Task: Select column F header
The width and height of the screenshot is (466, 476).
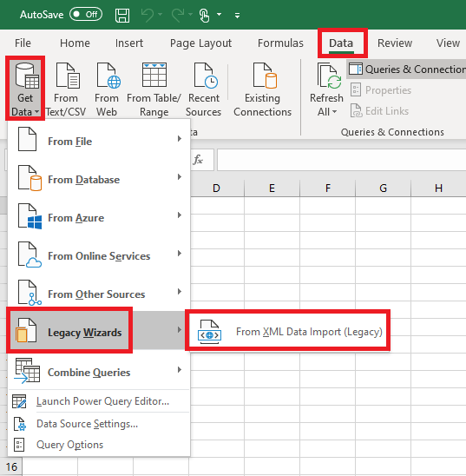Action: click(327, 188)
